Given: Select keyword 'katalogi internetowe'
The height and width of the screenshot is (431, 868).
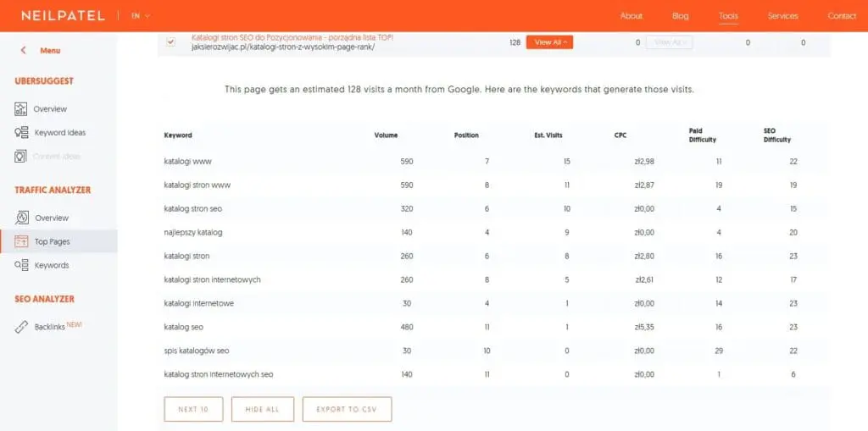Looking at the screenshot, I should pyautogui.click(x=198, y=303).
